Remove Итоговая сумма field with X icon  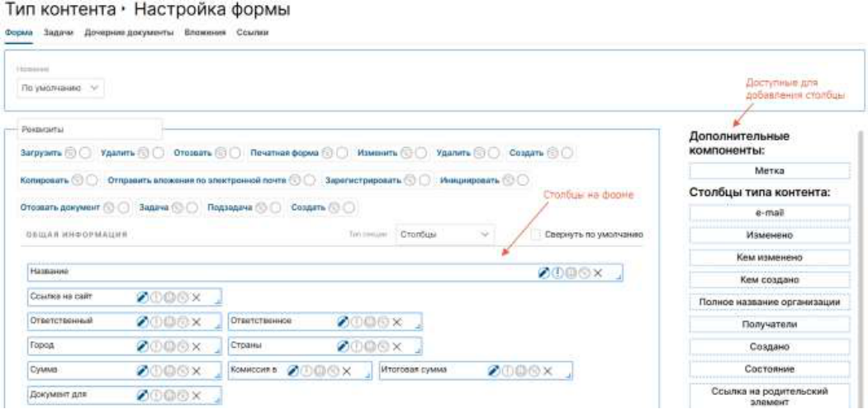click(x=548, y=371)
